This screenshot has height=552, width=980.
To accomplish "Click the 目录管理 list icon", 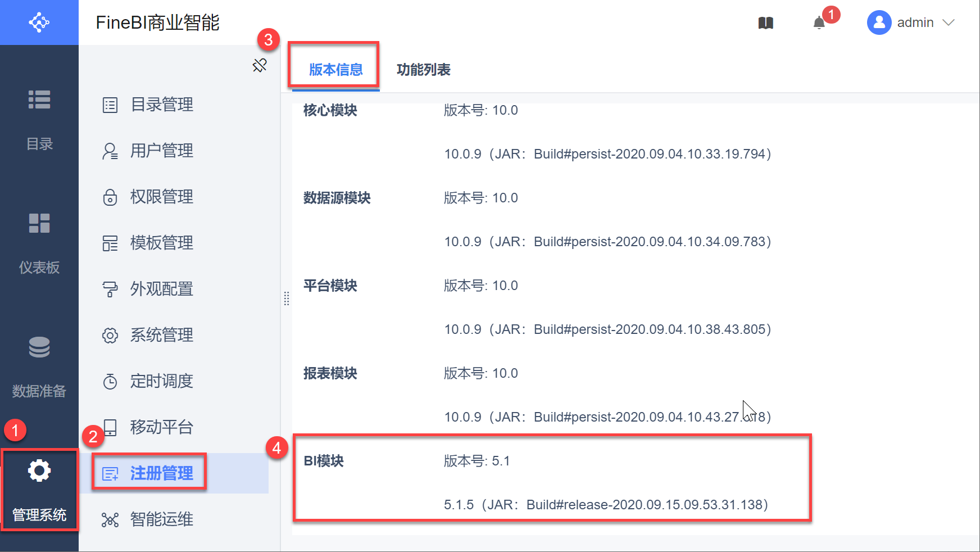I will tap(110, 105).
